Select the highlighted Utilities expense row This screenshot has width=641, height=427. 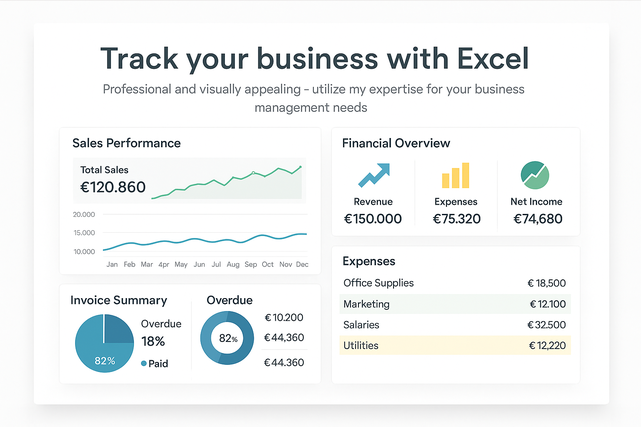point(455,345)
